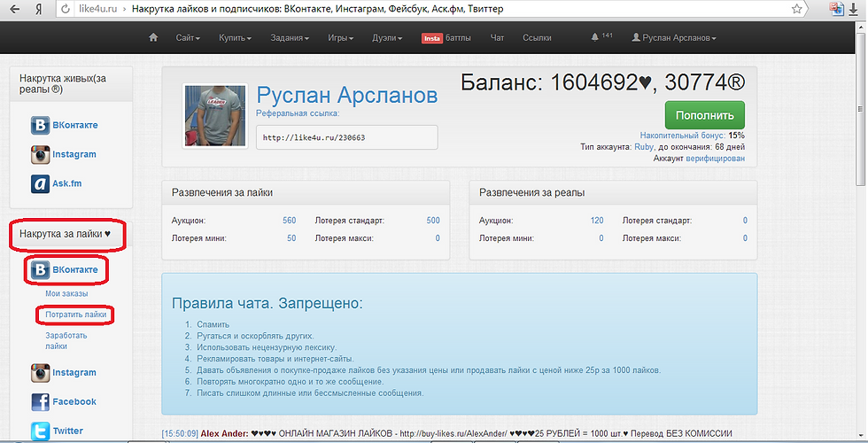The height and width of the screenshot is (443, 868).
Task: Go to the site home icon
Action: 153,37
